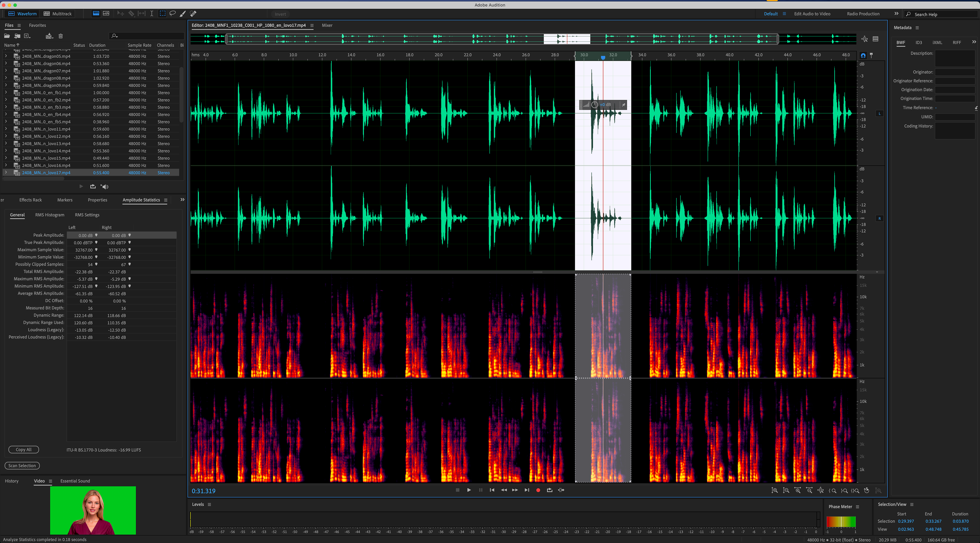Adjust the HUD gain volume knob
Image resolution: width=980 pixels, height=543 pixels.
point(595,105)
